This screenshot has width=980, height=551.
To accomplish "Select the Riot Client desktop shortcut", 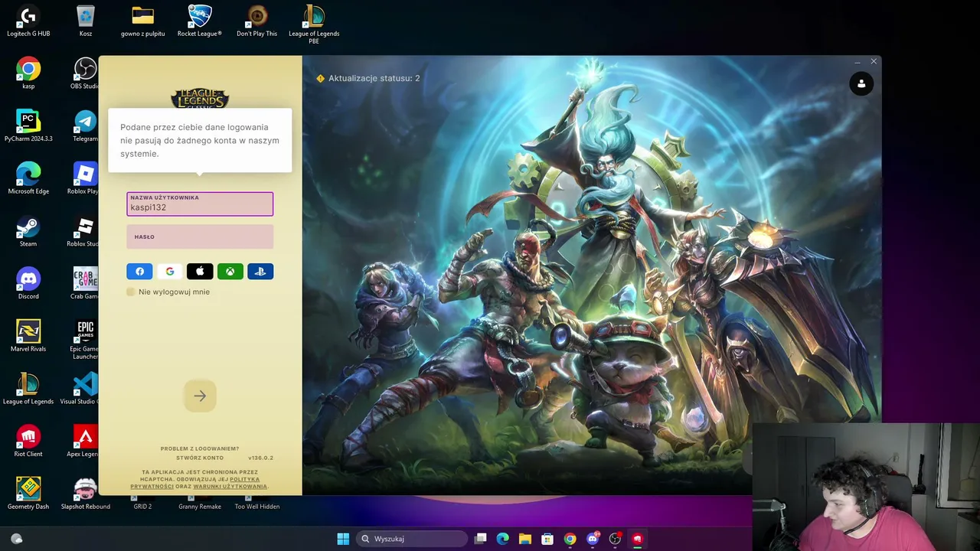I will [x=28, y=442].
